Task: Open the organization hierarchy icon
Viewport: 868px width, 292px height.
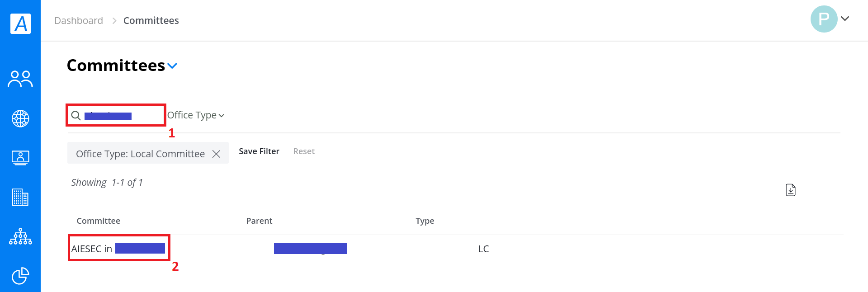Action: coord(20,236)
